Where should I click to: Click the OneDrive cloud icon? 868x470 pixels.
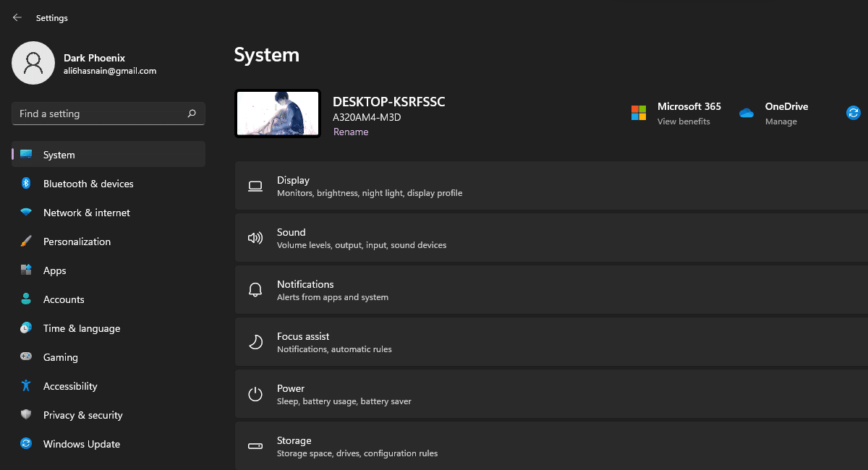tap(746, 113)
